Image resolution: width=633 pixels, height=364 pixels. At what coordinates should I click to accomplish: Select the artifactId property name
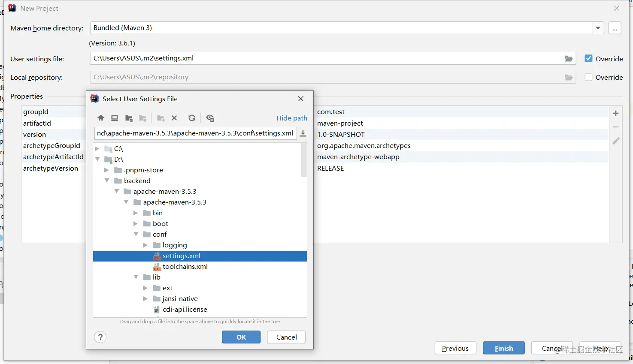(x=37, y=123)
